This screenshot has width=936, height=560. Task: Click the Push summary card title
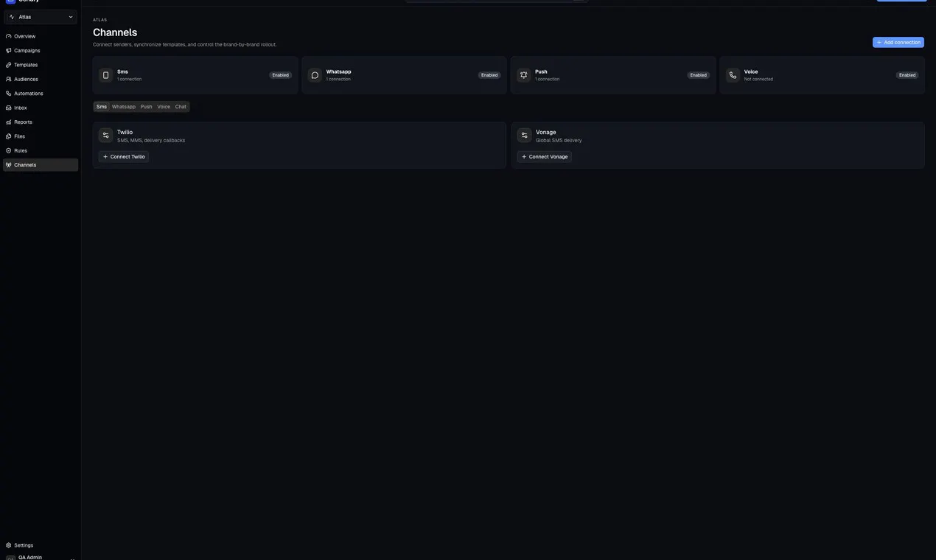click(541, 71)
